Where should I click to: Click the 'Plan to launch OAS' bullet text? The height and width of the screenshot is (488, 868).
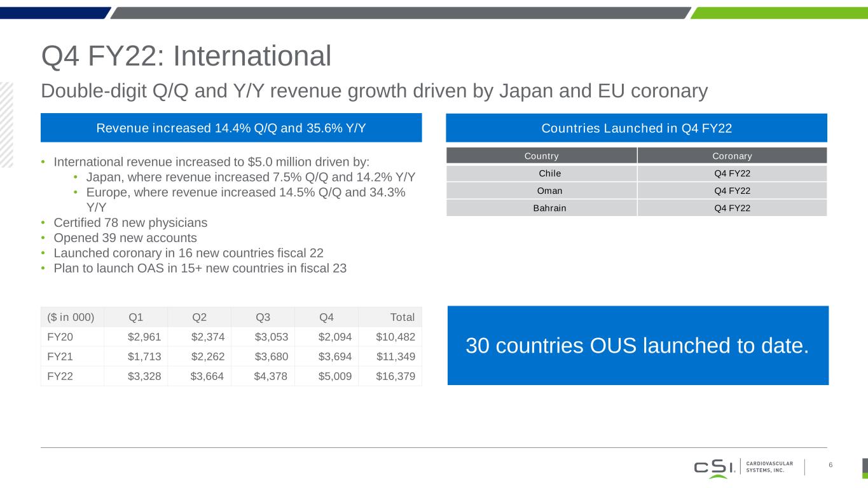click(200, 268)
